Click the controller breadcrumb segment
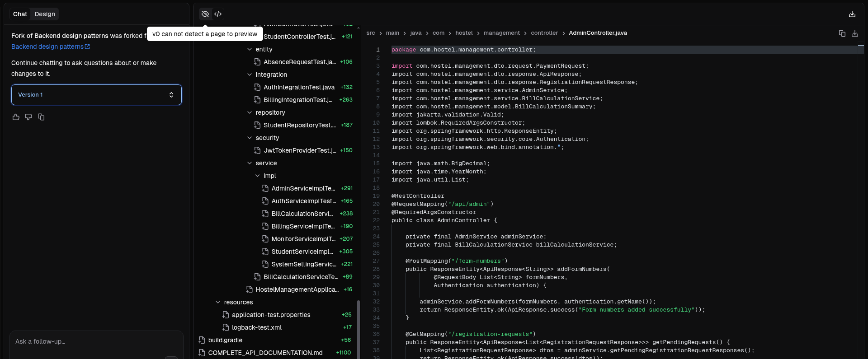Image resolution: width=868 pixels, height=359 pixels. pyautogui.click(x=544, y=33)
